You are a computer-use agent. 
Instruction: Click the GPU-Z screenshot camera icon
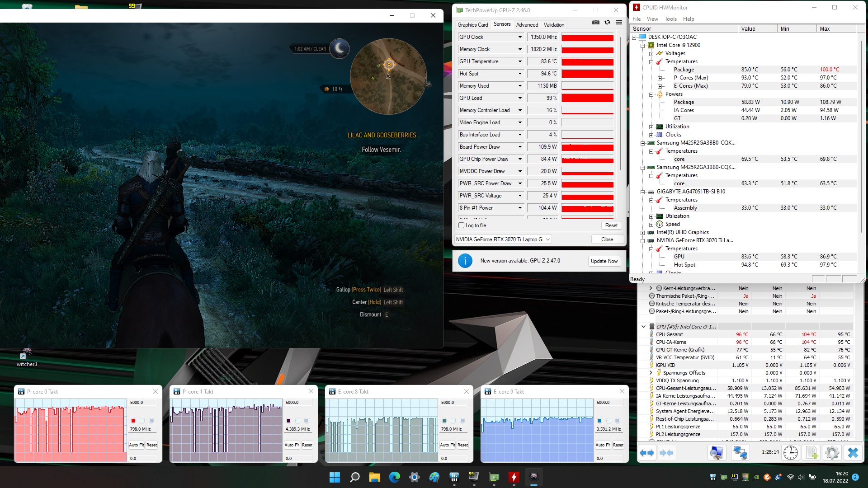[596, 22]
